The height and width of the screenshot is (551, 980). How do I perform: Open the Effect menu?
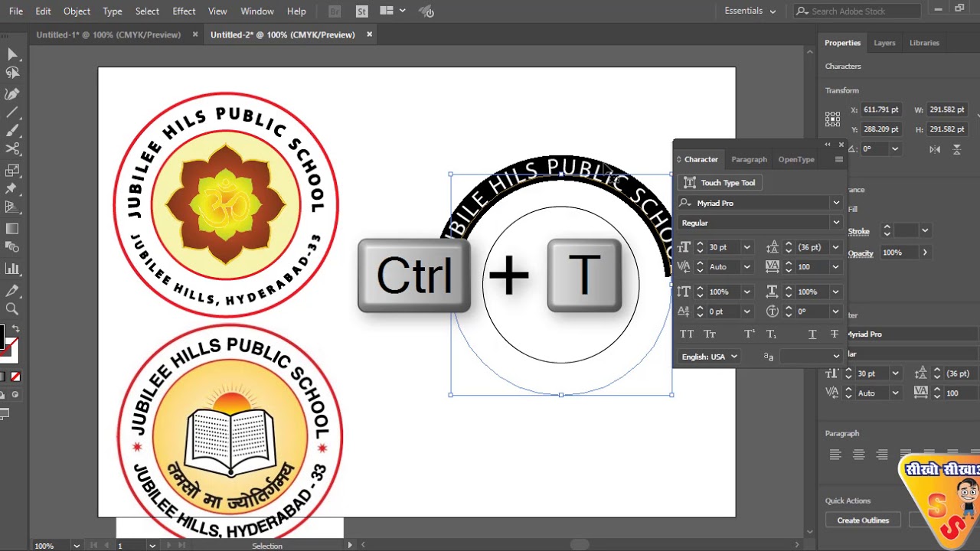coord(184,11)
